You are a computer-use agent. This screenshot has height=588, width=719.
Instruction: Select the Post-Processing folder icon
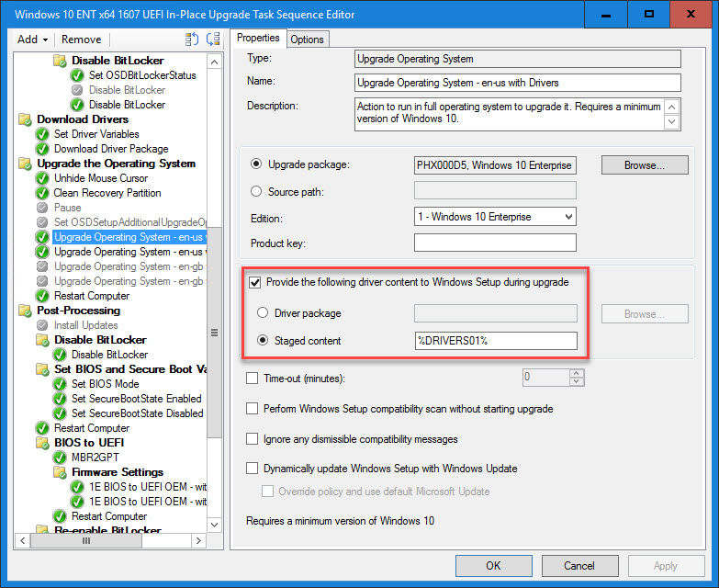(25, 311)
